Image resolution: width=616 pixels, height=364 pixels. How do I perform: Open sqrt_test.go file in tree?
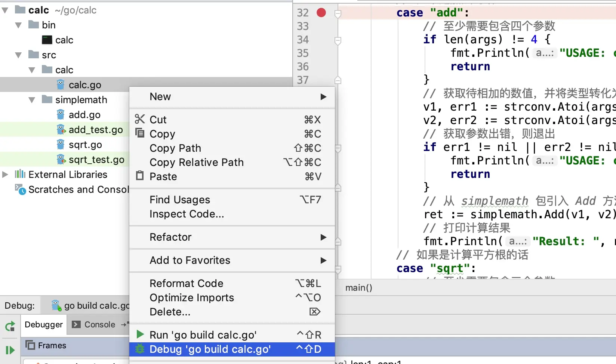[96, 160]
